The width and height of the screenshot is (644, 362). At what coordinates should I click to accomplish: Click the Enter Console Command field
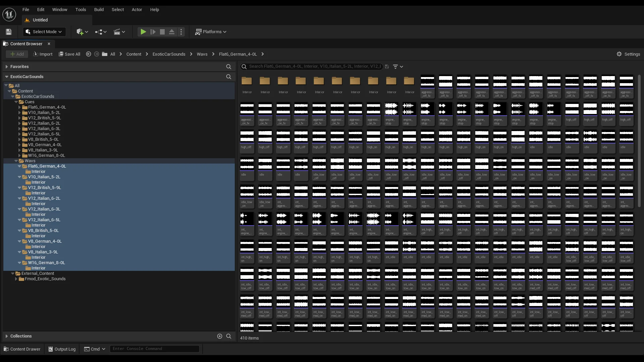[154, 349]
